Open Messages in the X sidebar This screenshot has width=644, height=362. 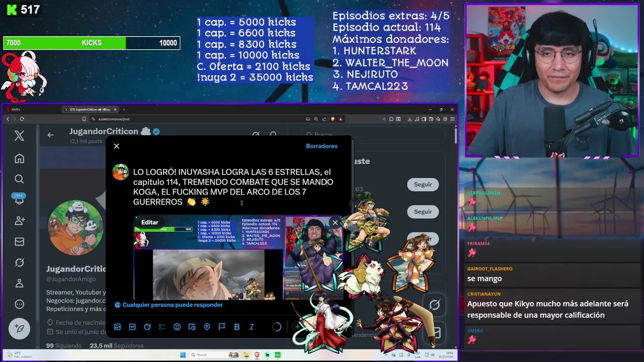click(x=19, y=242)
